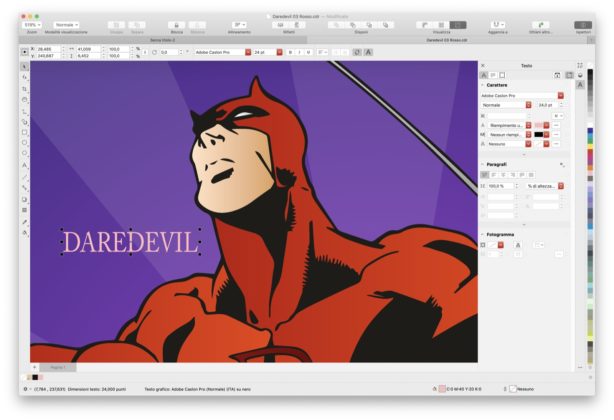Open the Aggancia a dropdown

pos(498,25)
